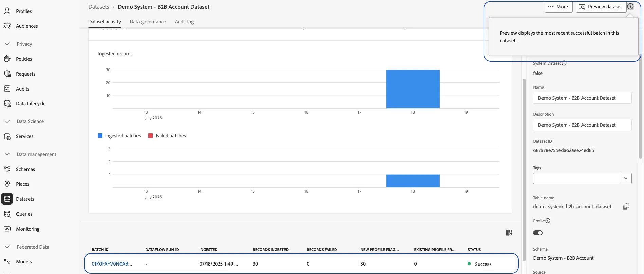The image size is (644, 274).
Task: Show info about the Profile setting
Action: pos(548,221)
